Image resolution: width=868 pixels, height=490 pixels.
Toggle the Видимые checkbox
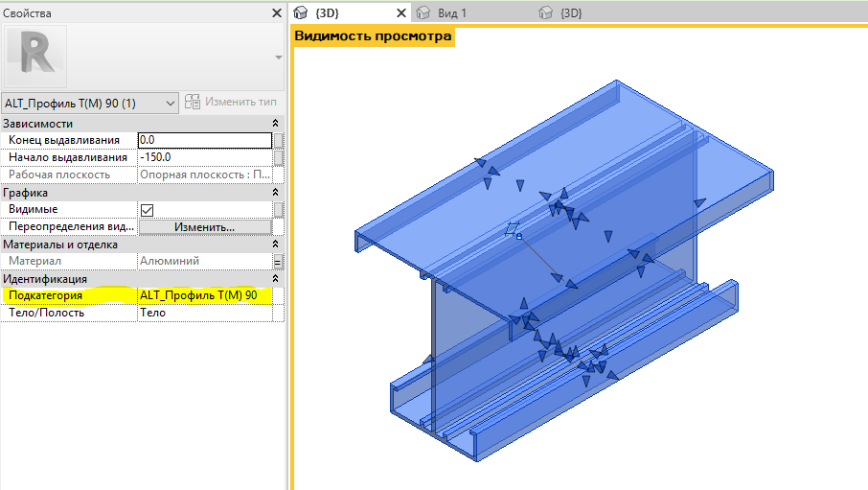pyautogui.click(x=148, y=210)
